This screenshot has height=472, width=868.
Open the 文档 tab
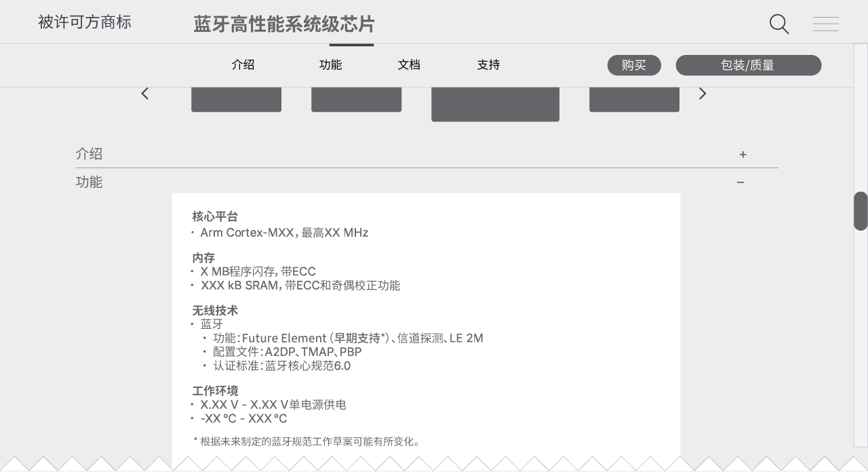pyautogui.click(x=409, y=65)
